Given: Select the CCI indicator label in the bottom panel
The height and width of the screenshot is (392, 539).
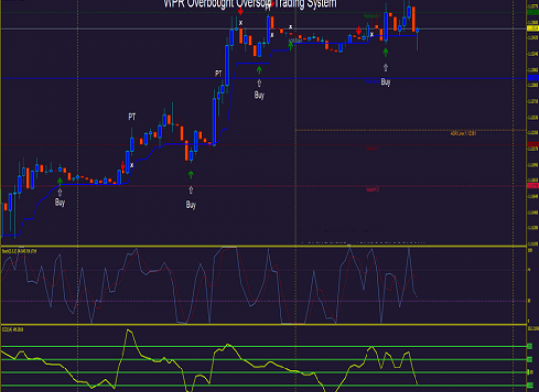Looking at the screenshot, I should (x=13, y=329).
